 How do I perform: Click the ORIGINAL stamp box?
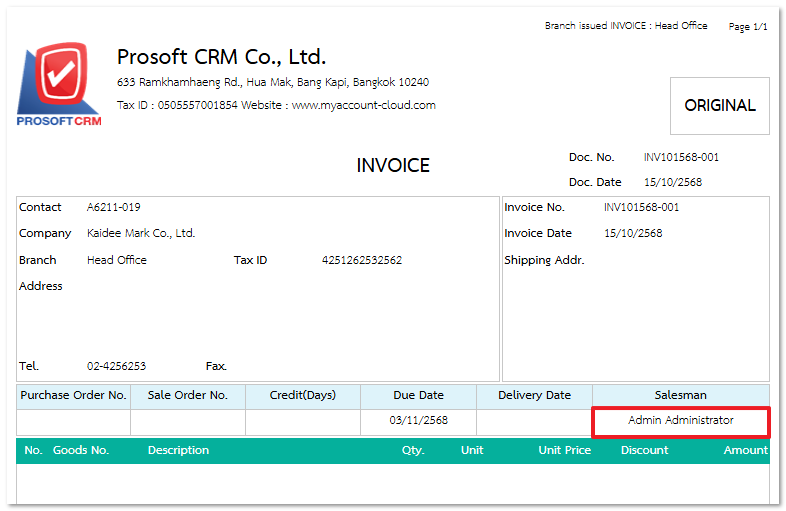[x=719, y=106]
